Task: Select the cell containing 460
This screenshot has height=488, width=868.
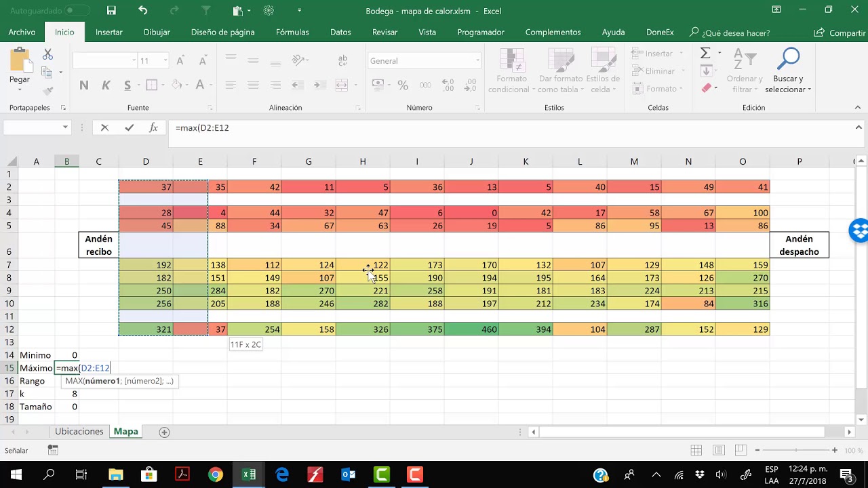Action: tap(471, 329)
